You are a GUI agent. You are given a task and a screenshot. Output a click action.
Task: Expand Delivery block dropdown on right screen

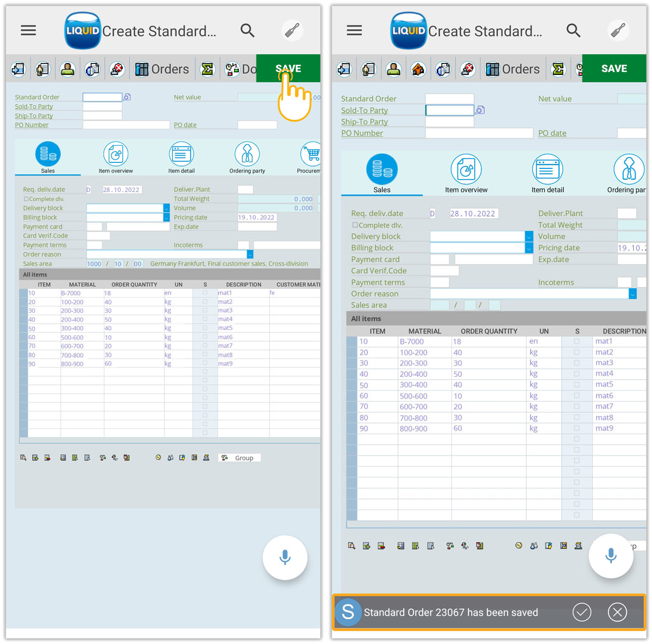click(529, 237)
